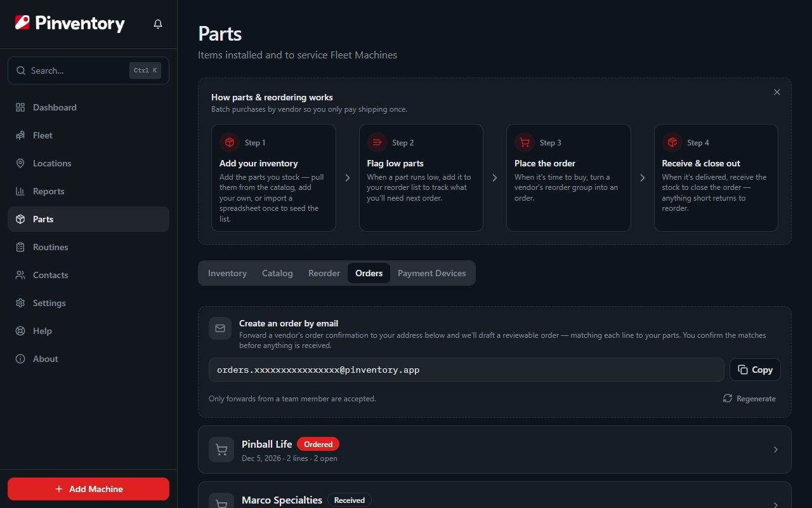Open the Payment Devices tab
Viewport: 812px width, 508px height.
coord(432,273)
